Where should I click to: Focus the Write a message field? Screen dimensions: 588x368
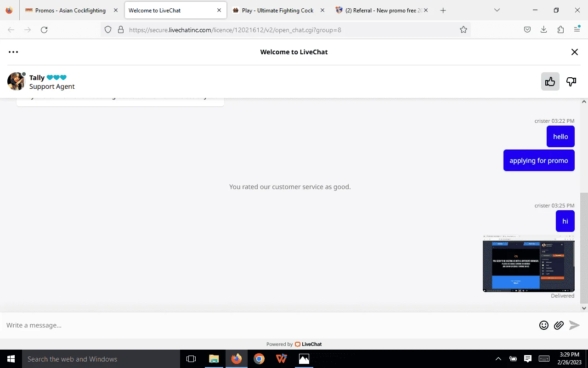(269, 325)
